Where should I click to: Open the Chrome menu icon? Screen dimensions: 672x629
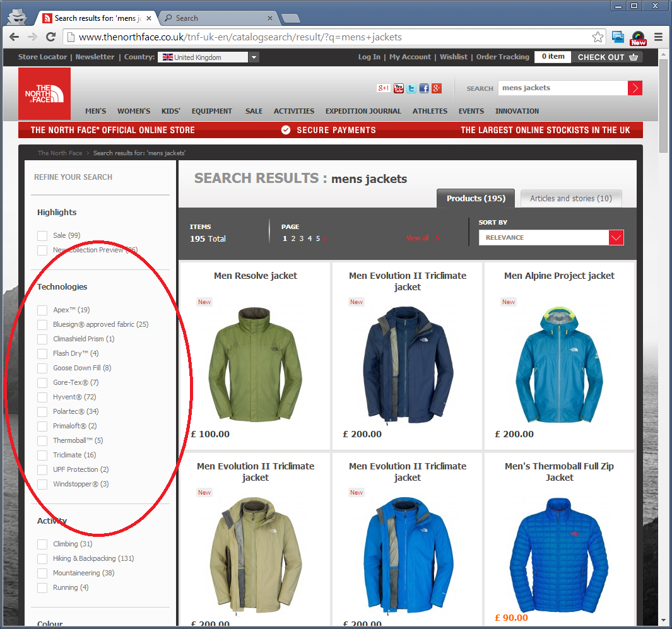click(x=658, y=37)
